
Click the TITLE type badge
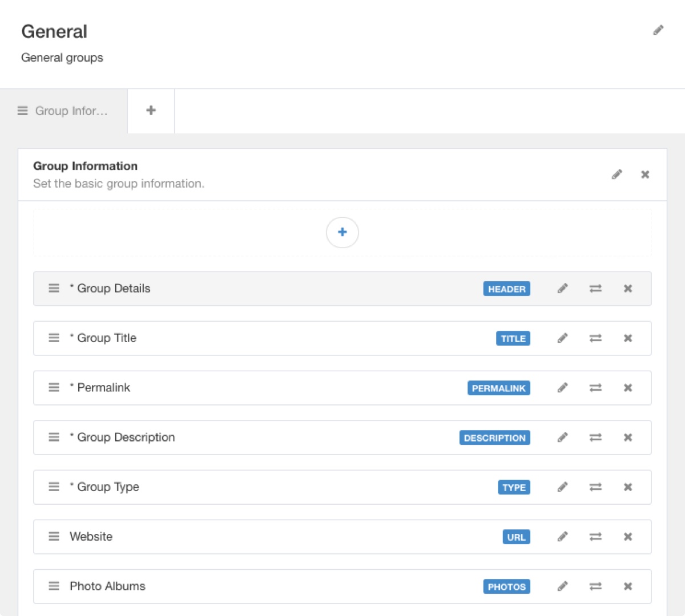click(513, 338)
